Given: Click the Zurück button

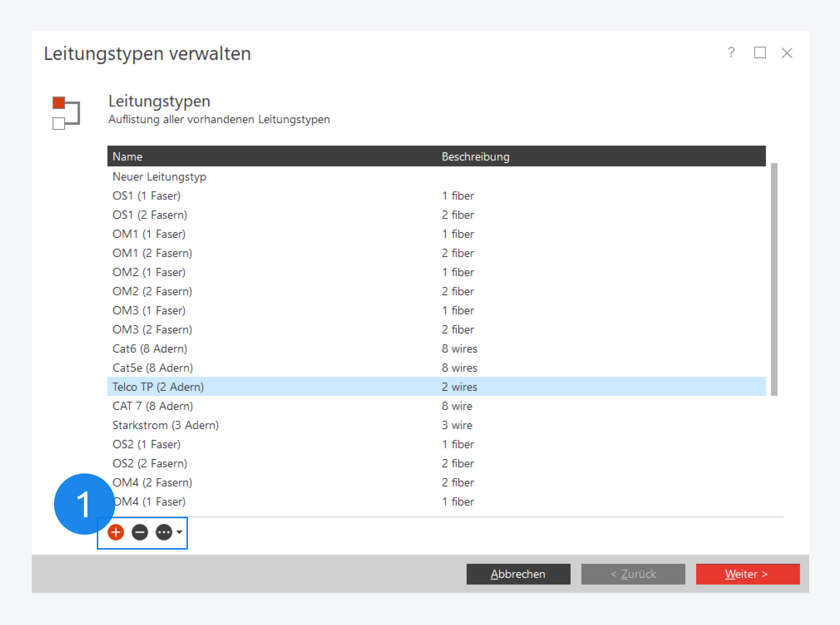Looking at the screenshot, I should point(633,574).
